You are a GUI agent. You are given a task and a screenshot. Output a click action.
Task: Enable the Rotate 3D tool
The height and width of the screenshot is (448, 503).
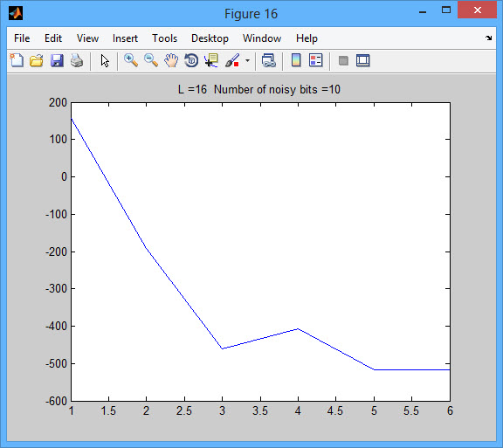[191, 60]
